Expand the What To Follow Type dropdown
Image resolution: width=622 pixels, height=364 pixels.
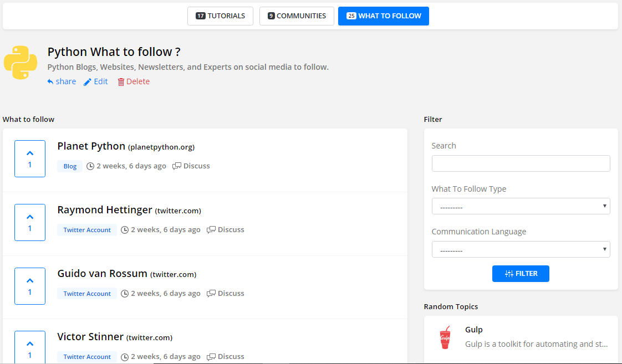click(521, 206)
